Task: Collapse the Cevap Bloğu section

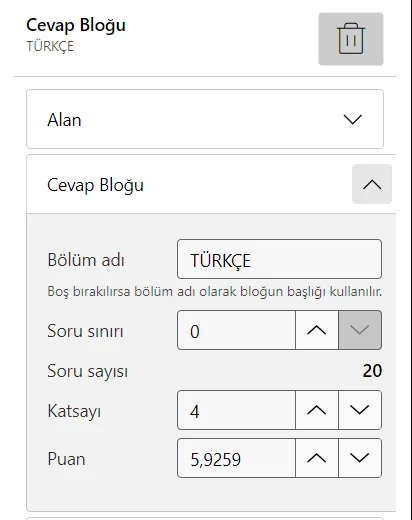Action: pyautogui.click(x=372, y=184)
